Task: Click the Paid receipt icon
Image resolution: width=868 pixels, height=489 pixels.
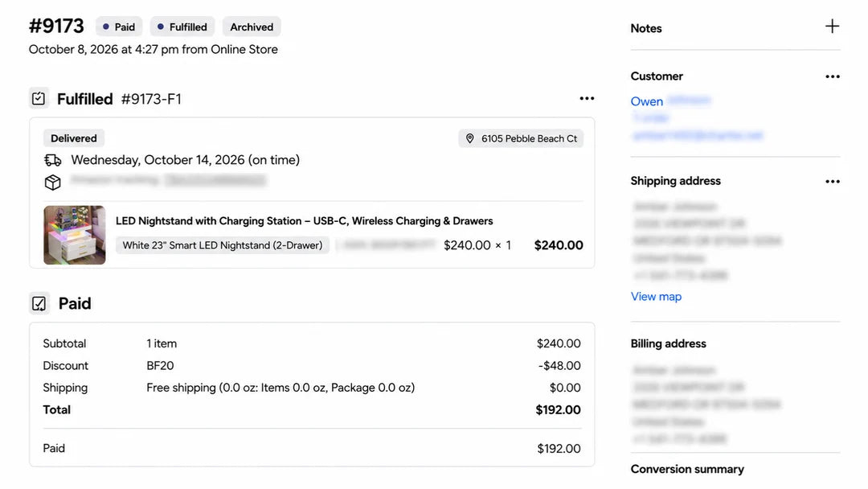Action: pos(39,303)
